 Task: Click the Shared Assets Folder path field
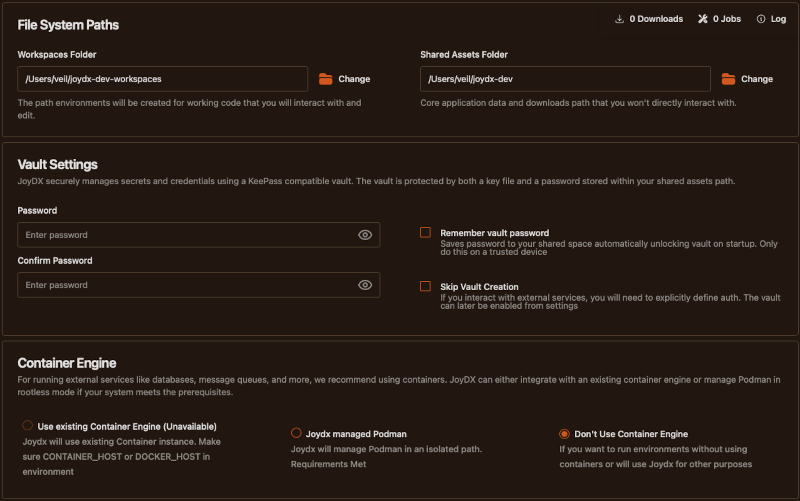coord(565,79)
